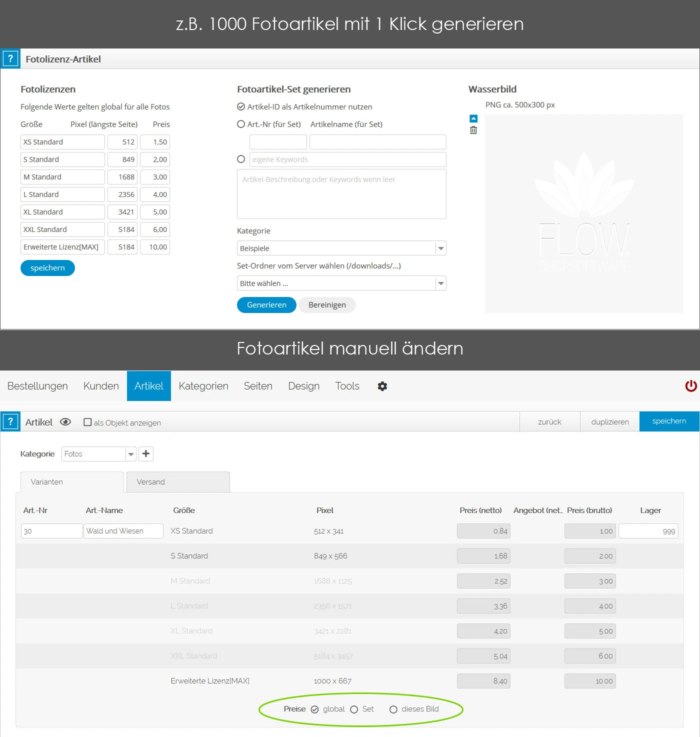Select the eigene Keywords radio button

click(241, 159)
